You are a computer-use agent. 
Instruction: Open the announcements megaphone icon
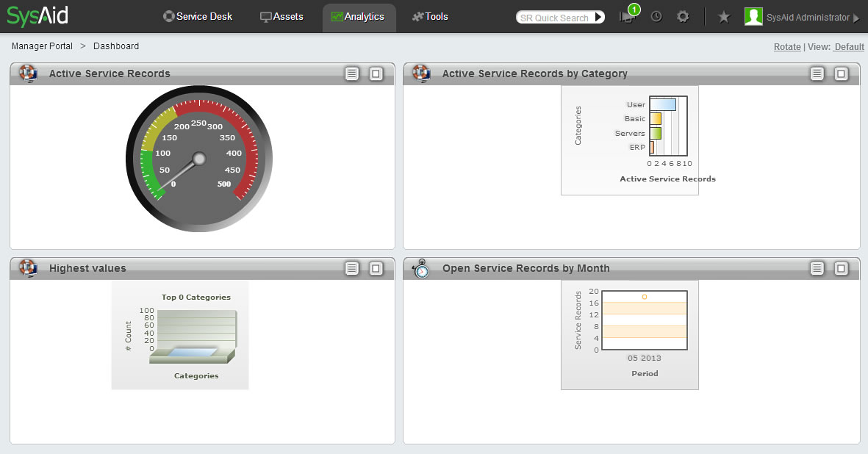tap(626, 17)
